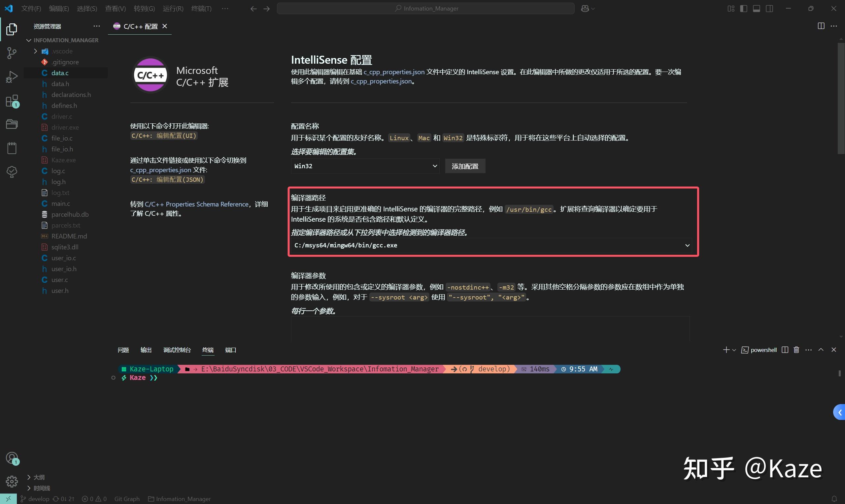Open the tree-shaped icon in activity bar

click(x=12, y=172)
